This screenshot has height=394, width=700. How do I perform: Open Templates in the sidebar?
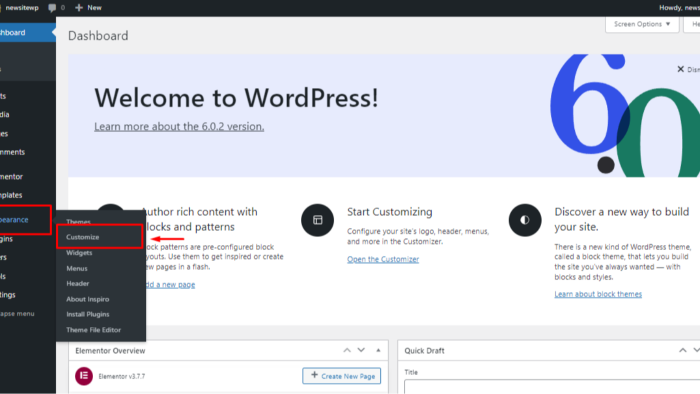(28, 195)
